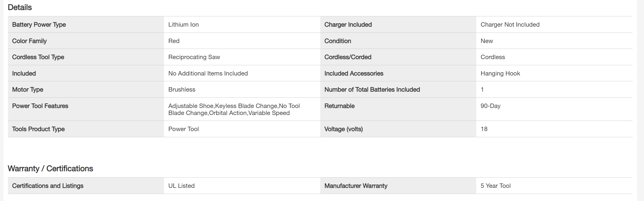Select the Battery Power Type label
This screenshot has width=644, height=201.
(39, 25)
